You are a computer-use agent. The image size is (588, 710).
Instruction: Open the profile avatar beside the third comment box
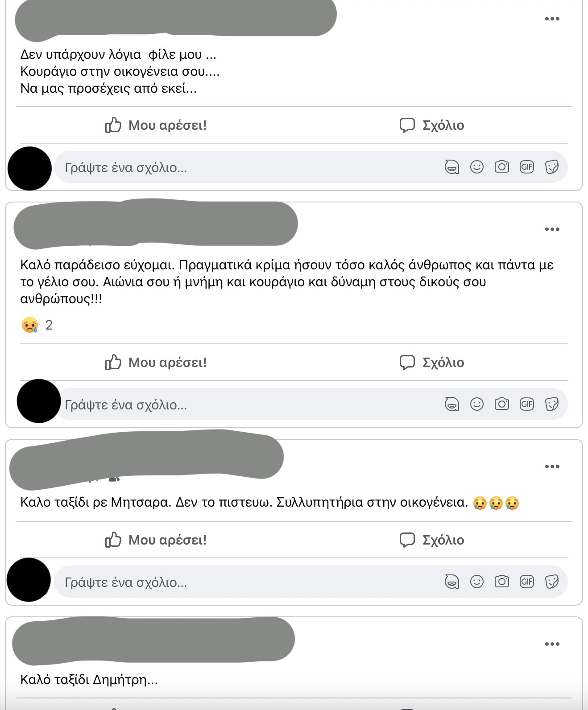29,580
